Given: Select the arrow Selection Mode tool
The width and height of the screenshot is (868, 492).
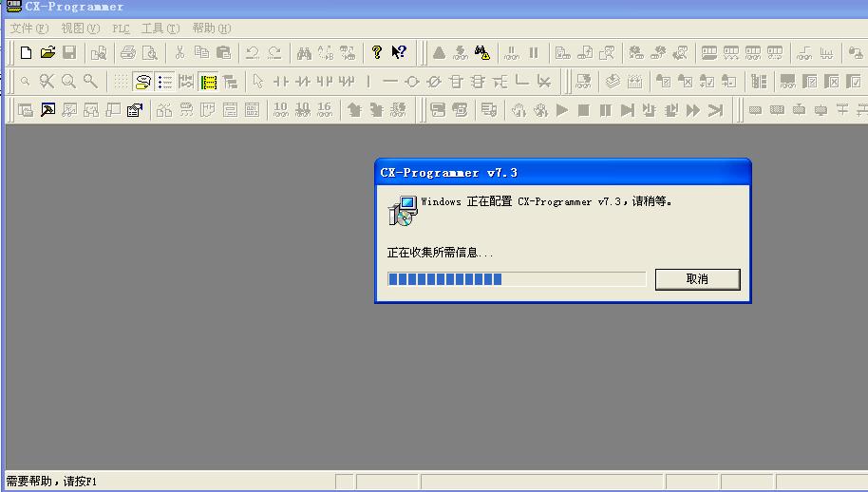Looking at the screenshot, I should [257, 82].
